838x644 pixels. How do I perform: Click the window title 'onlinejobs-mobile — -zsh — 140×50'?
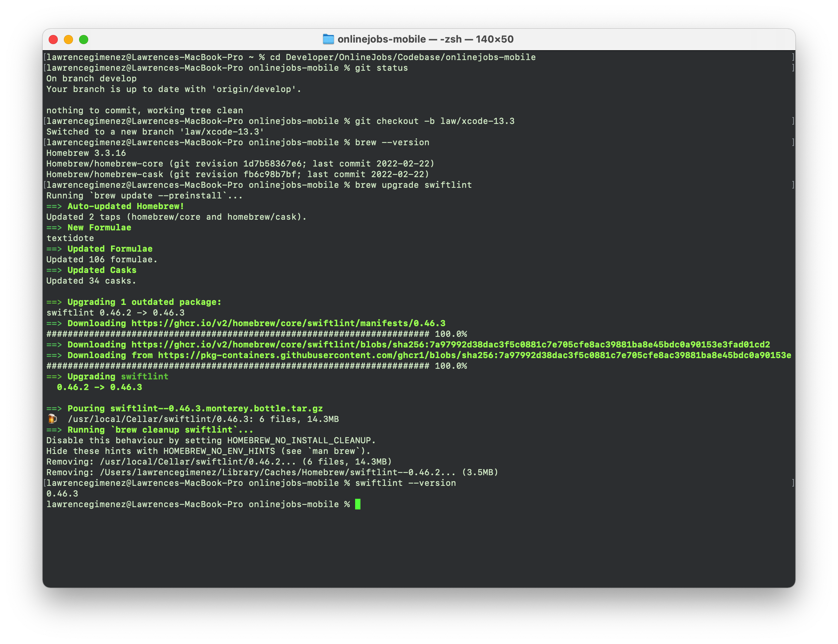(425, 39)
